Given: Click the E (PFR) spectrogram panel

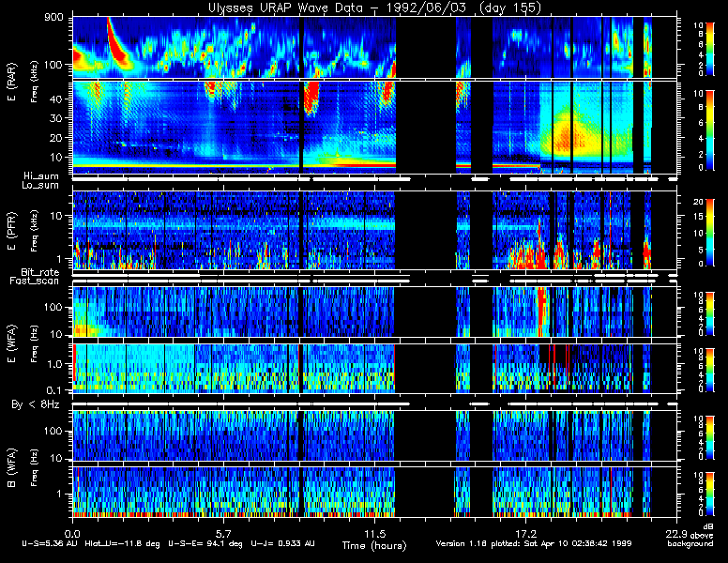Looking at the screenshot, I should point(374,230).
